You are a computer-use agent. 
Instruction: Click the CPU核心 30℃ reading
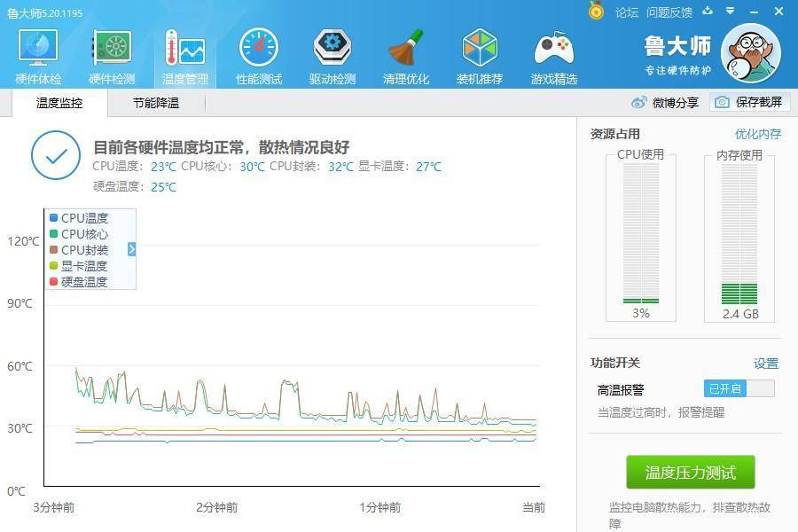[223, 167]
